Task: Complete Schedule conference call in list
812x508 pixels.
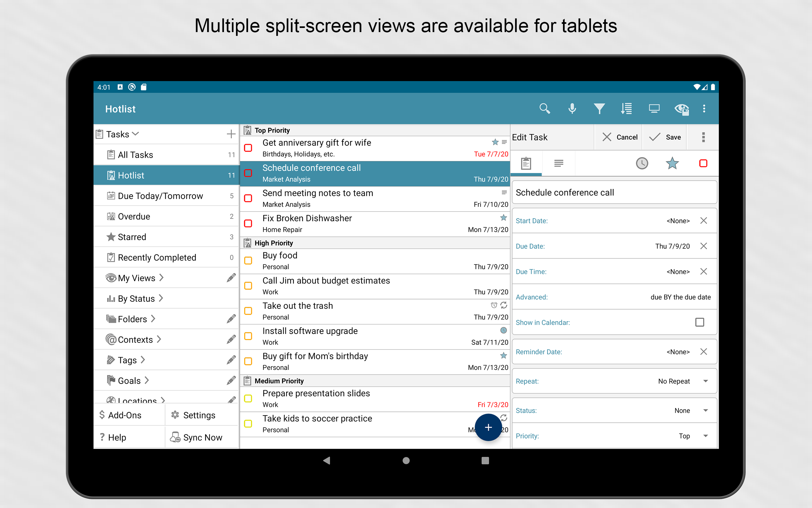Action: (248, 173)
